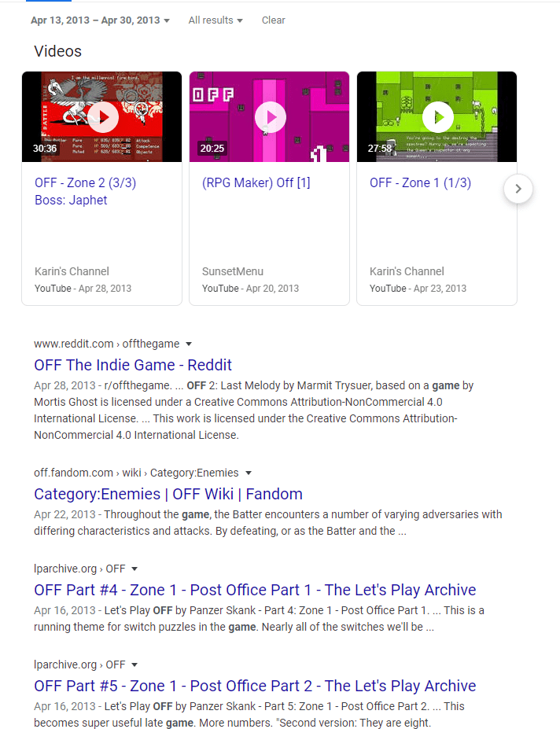Open the date range filter dropdown
This screenshot has width=560, height=729.
click(100, 20)
